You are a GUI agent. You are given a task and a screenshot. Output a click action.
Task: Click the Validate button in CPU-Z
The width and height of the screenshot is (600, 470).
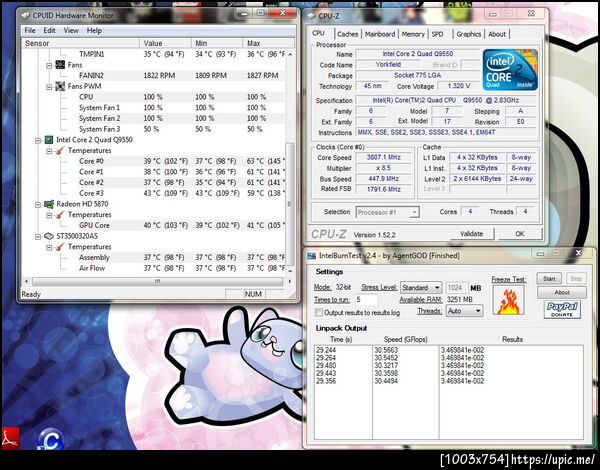[x=471, y=233]
